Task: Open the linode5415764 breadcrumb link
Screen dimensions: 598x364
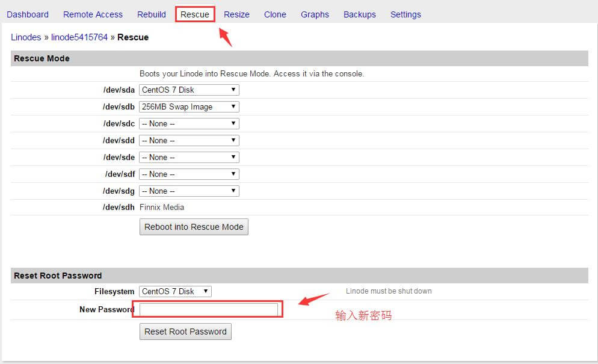Action: [x=79, y=37]
